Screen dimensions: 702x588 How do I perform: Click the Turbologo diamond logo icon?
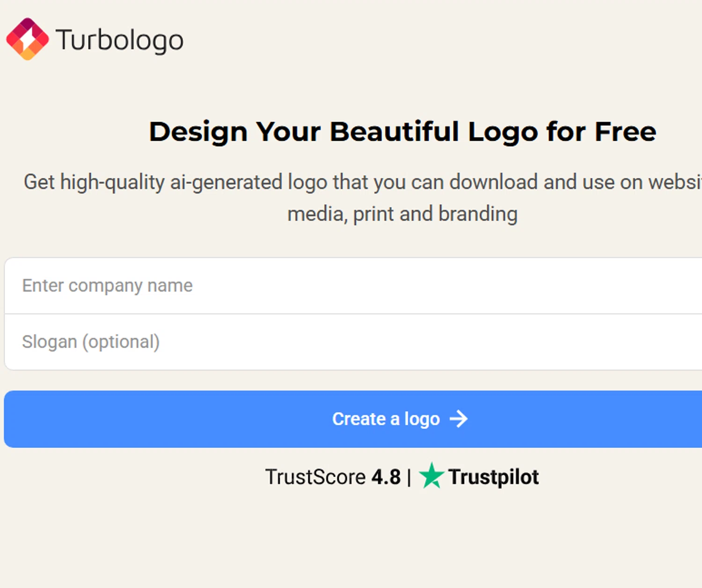(x=27, y=39)
